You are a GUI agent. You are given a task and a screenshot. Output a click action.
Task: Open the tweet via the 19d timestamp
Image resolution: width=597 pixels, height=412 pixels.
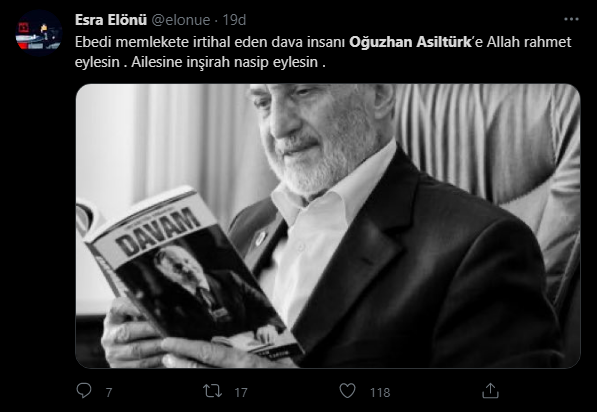click(x=234, y=20)
